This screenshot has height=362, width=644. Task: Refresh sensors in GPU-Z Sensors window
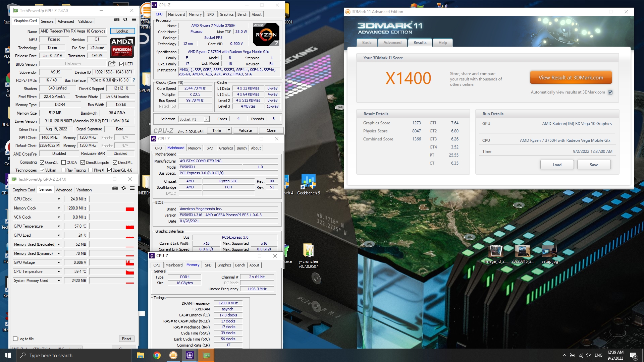click(123, 188)
